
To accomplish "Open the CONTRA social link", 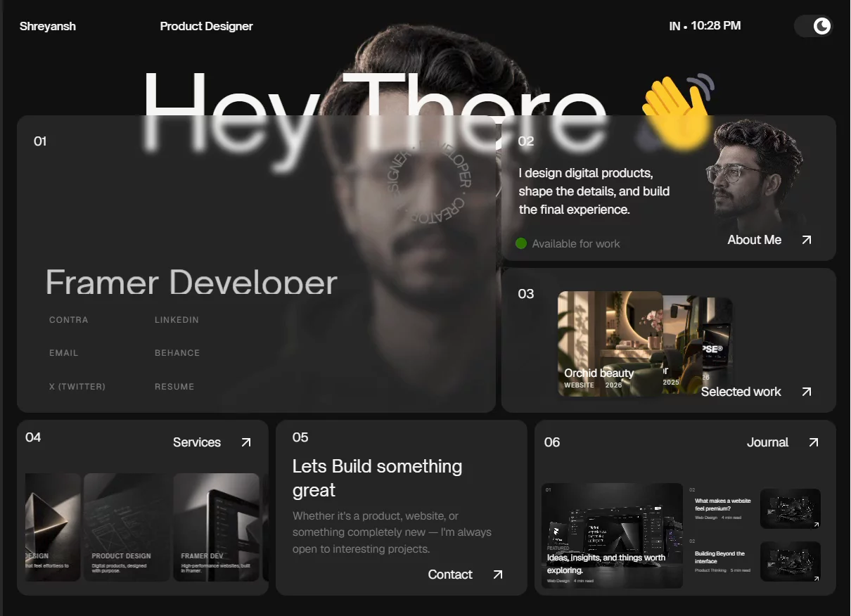I will pos(69,320).
